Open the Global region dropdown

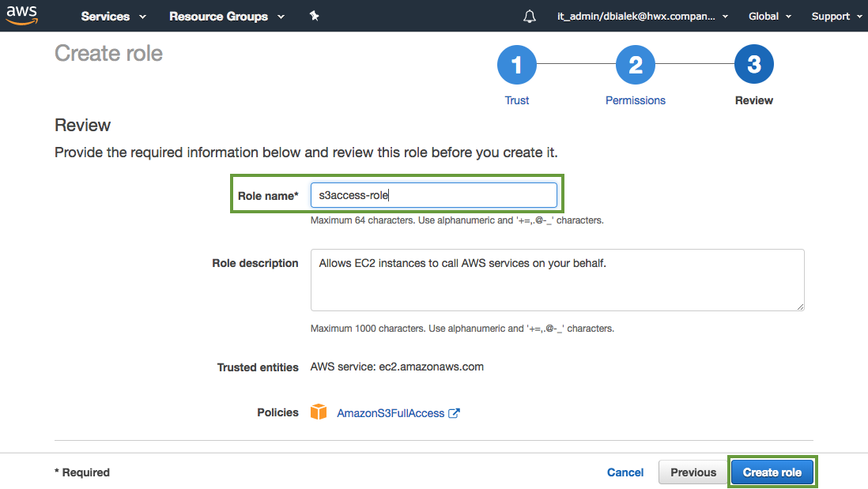(769, 17)
